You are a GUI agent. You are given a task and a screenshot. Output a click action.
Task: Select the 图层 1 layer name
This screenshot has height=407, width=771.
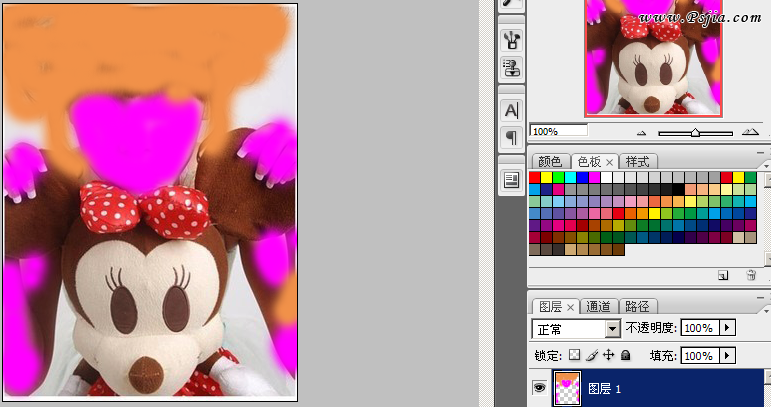605,389
